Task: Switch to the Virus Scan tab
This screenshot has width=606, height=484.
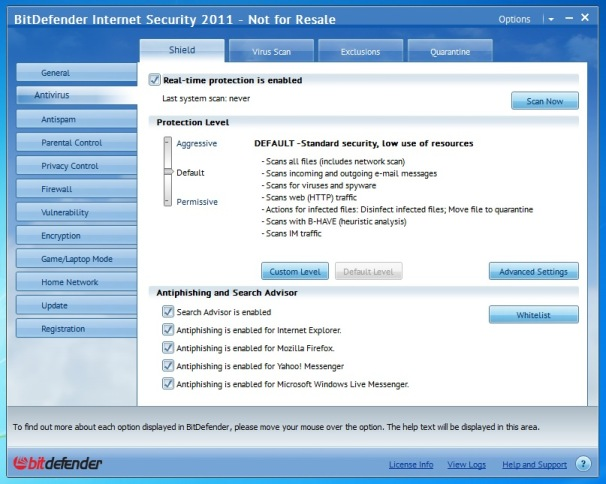Action: 272,51
